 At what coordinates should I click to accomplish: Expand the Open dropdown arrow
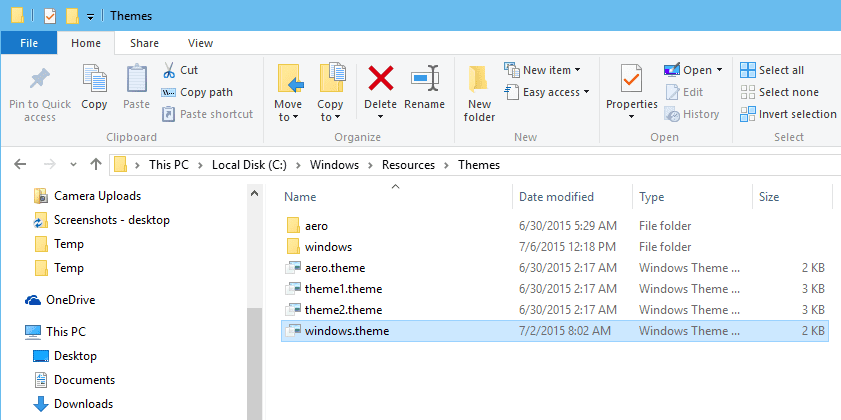click(719, 70)
